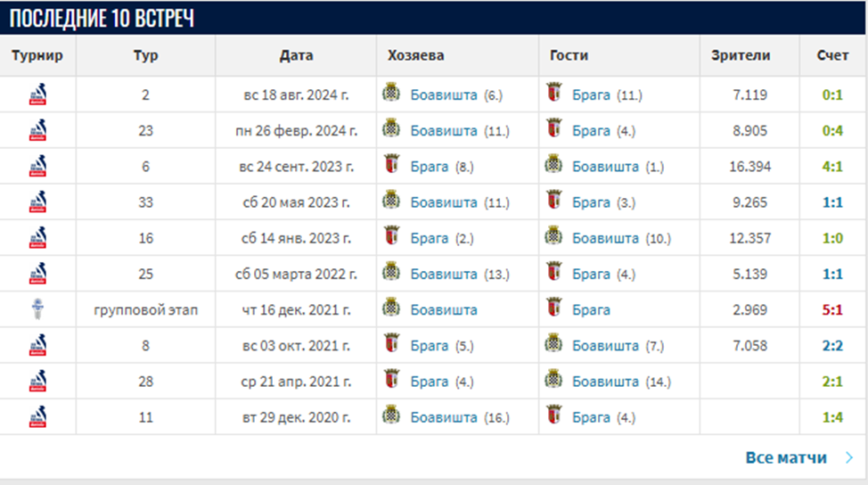Open score 0:1 from 18 Aug 2024
The image size is (868, 485).
pyautogui.click(x=832, y=95)
